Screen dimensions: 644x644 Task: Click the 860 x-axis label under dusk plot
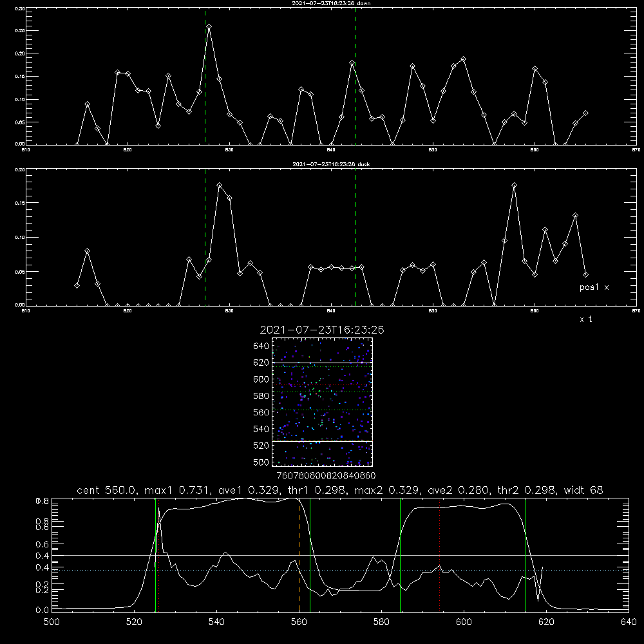tap(535, 311)
